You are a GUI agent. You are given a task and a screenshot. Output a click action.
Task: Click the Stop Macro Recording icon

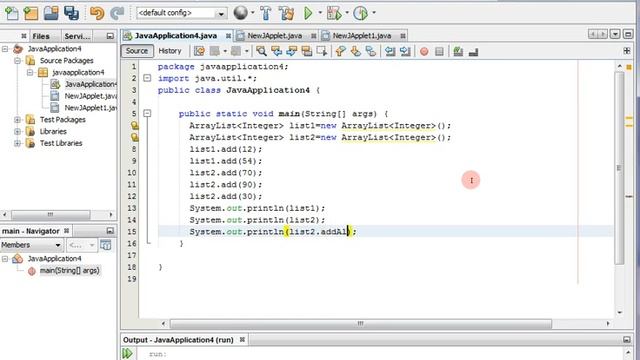point(439,51)
